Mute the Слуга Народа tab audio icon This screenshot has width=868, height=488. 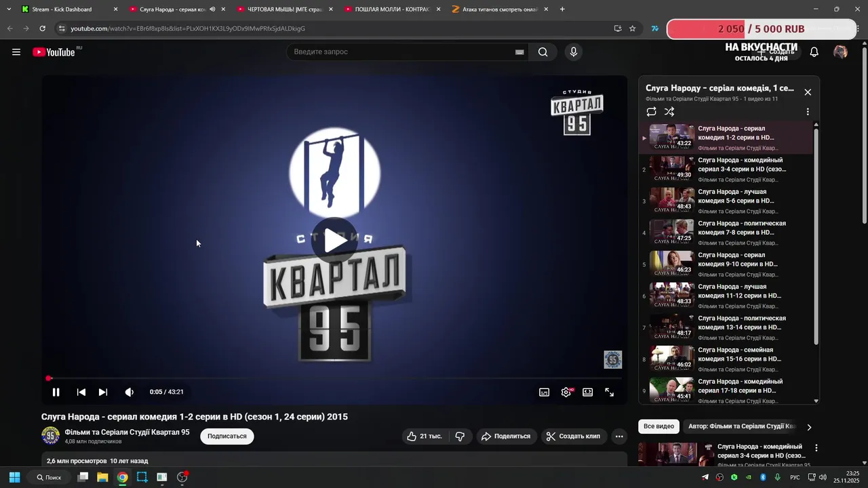click(212, 9)
